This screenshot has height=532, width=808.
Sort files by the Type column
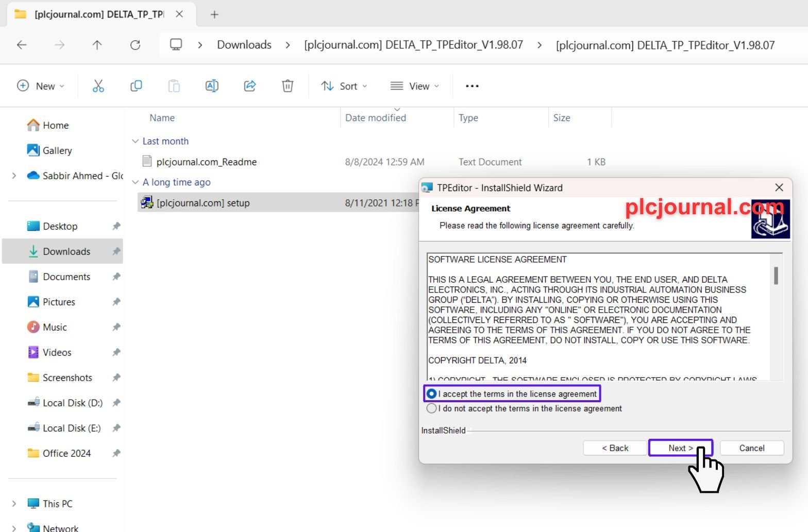point(468,118)
